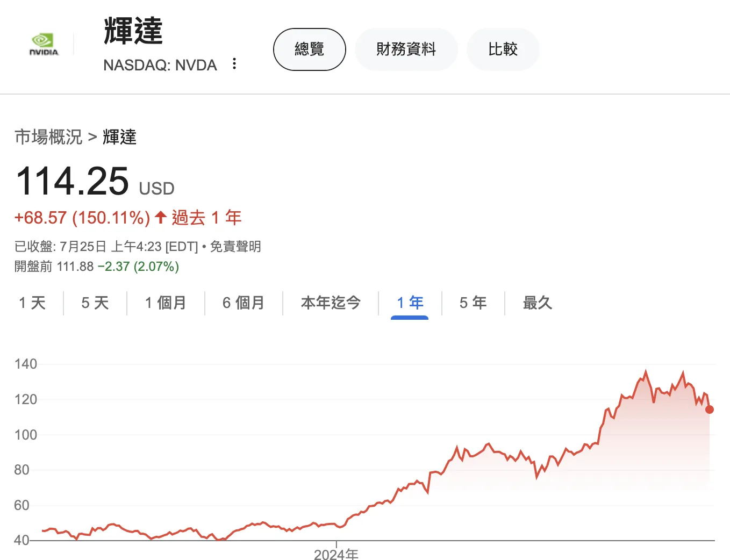The width and height of the screenshot is (730, 560).
Task: Select 本年迄今 year-to-date range
Action: (x=331, y=303)
